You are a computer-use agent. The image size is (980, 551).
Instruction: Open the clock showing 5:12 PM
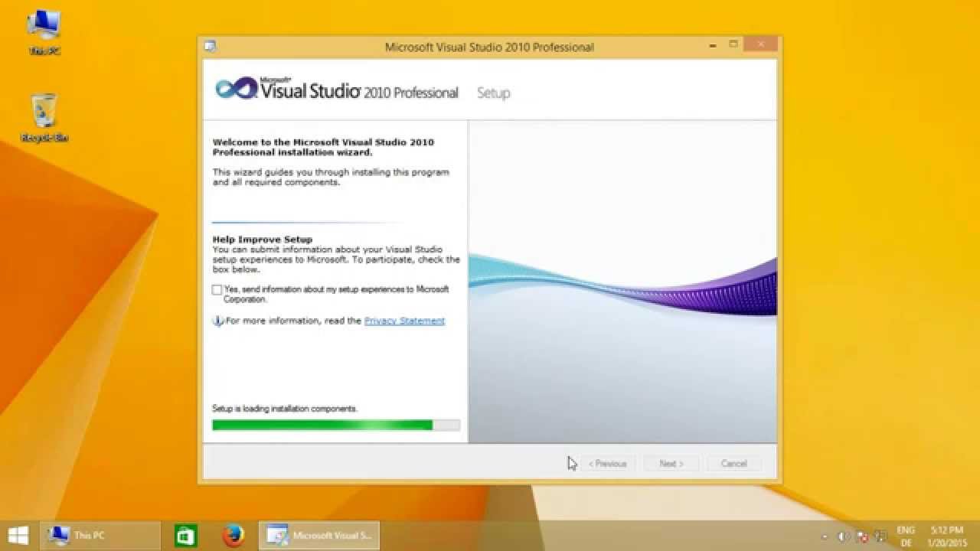tap(947, 536)
